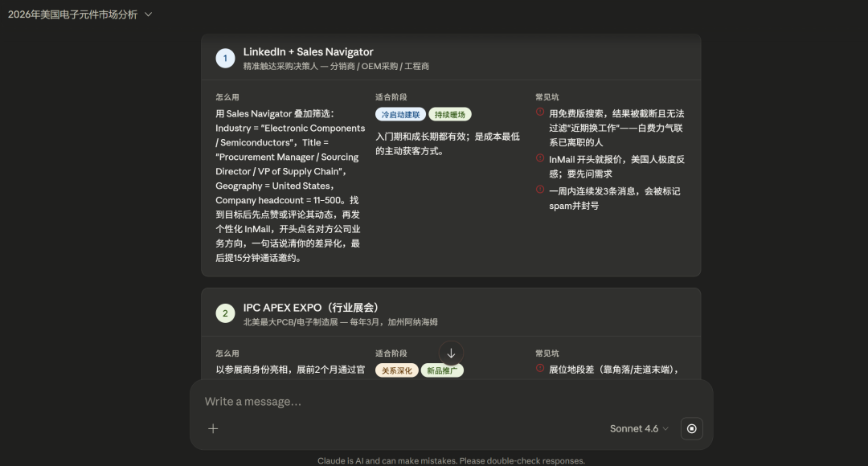Click the Claude is AI disclaimer text

(x=451, y=460)
